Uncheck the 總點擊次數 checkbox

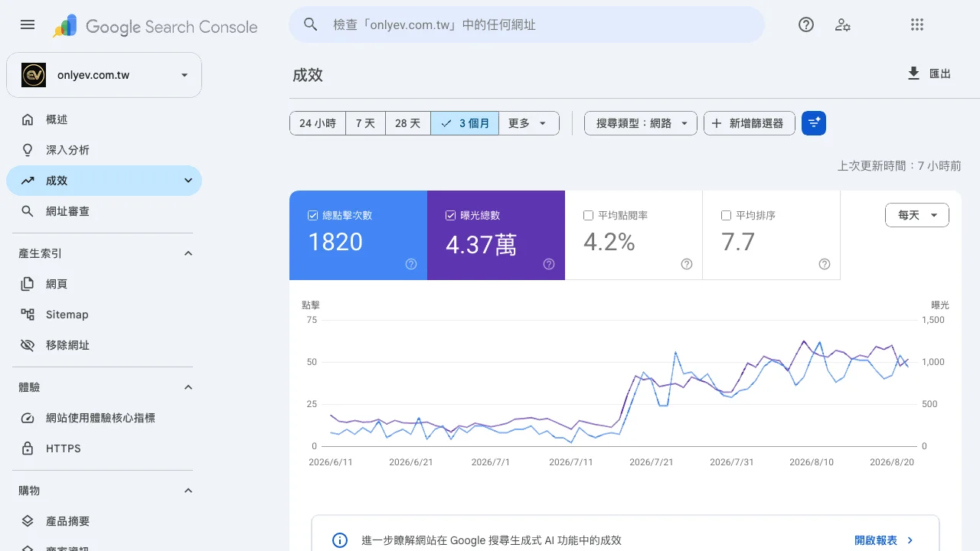[312, 216]
